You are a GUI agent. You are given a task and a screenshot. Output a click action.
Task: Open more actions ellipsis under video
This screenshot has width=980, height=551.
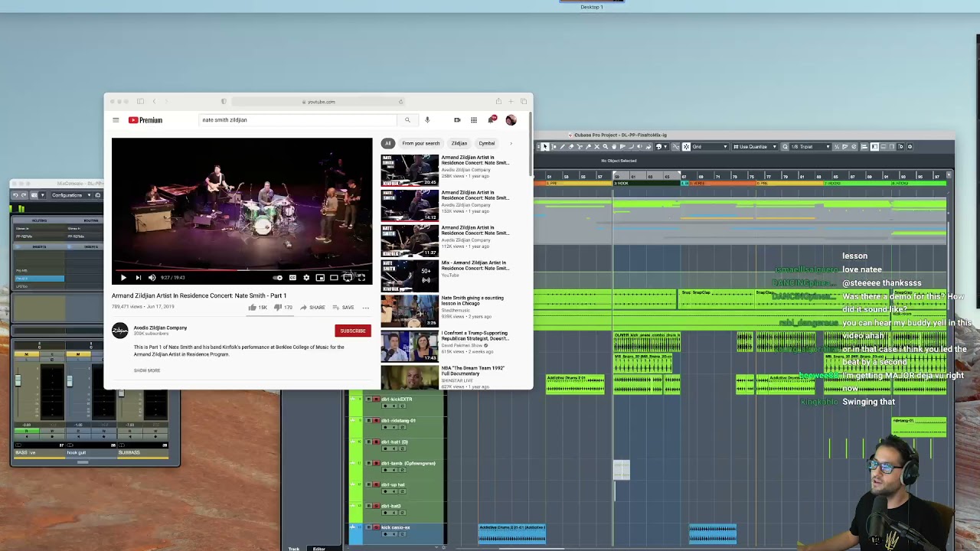pos(366,308)
